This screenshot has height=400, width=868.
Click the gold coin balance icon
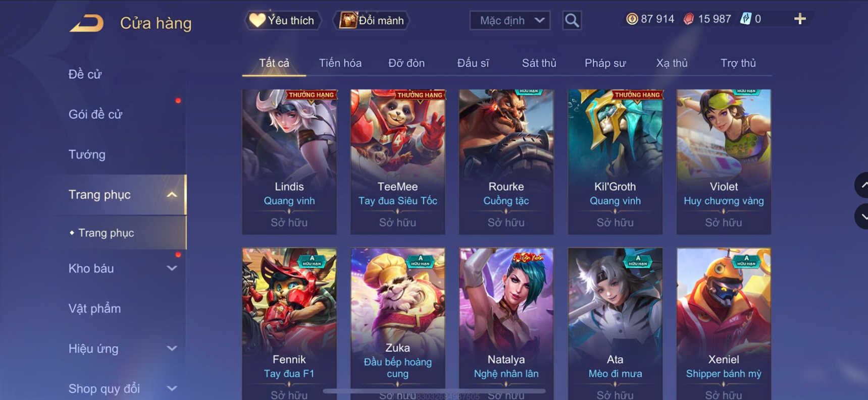tap(632, 19)
